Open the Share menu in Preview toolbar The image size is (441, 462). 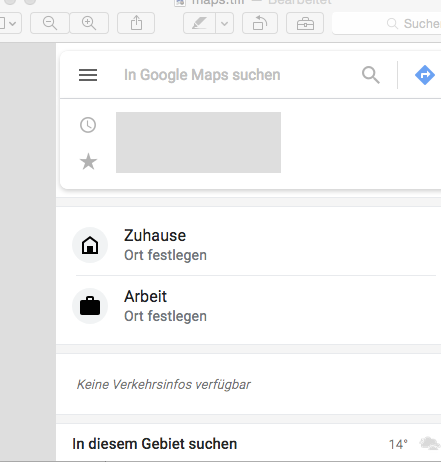tap(136, 23)
